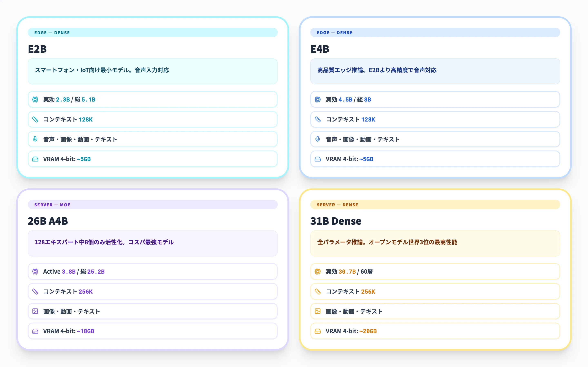
Task: Click the orange chip icon in 31B Dense card
Action: point(317,272)
